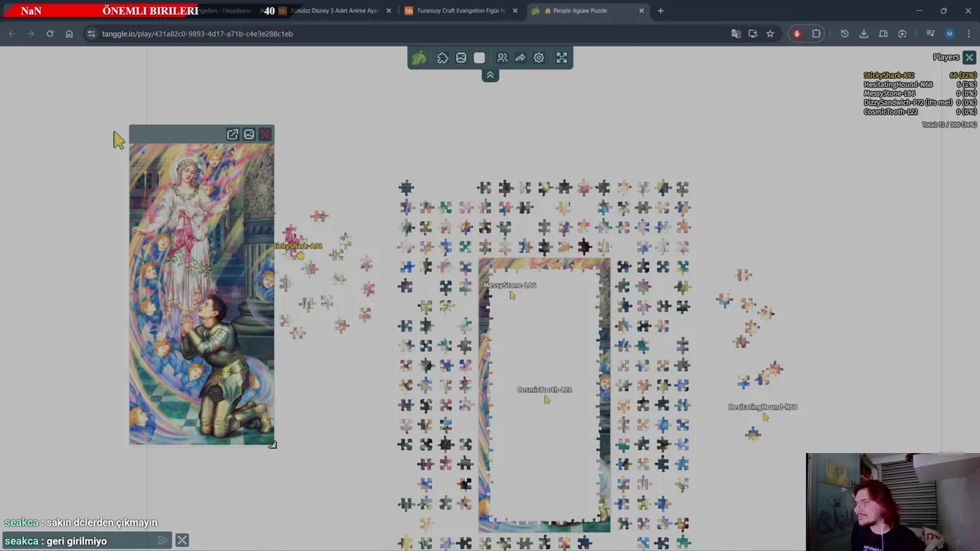Click the screenshot capture icon in the browser toolbar
The image size is (980, 551).
[x=902, y=34]
